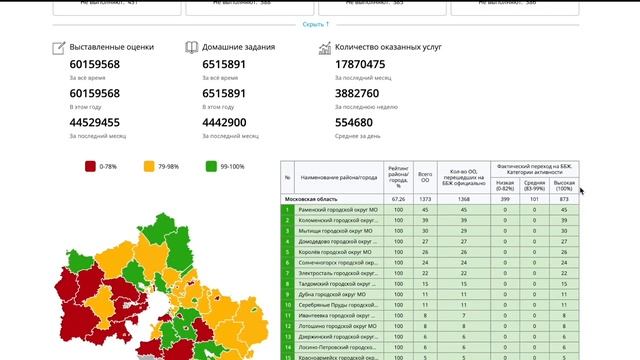Click the Домашние задания heading
The width and height of the screenshot is (640, 360).
point(238,47)
